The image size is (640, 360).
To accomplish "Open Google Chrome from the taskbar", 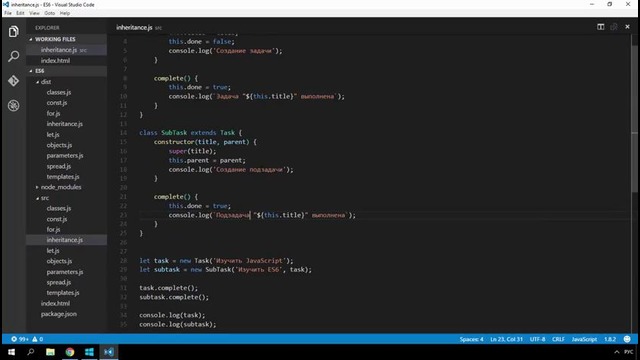I will coord(70,352).
